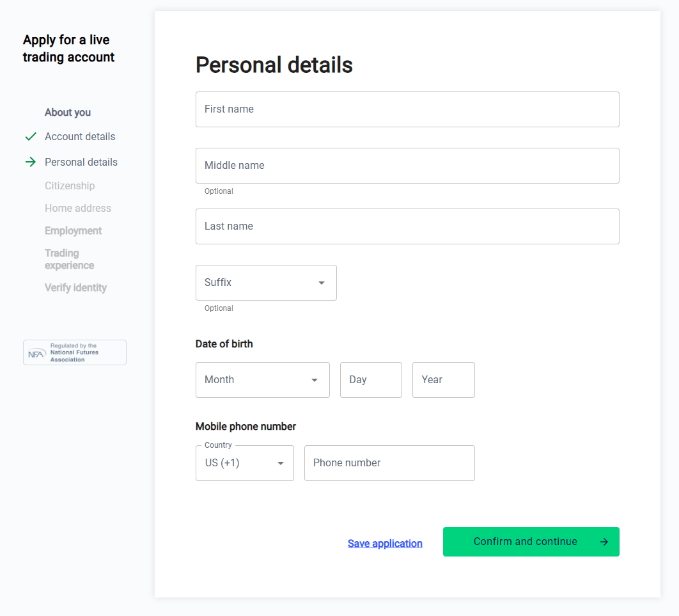The width and height of the screenshot is (679, 616).
Task: Click into the Last name field
Action: (407, 226)
